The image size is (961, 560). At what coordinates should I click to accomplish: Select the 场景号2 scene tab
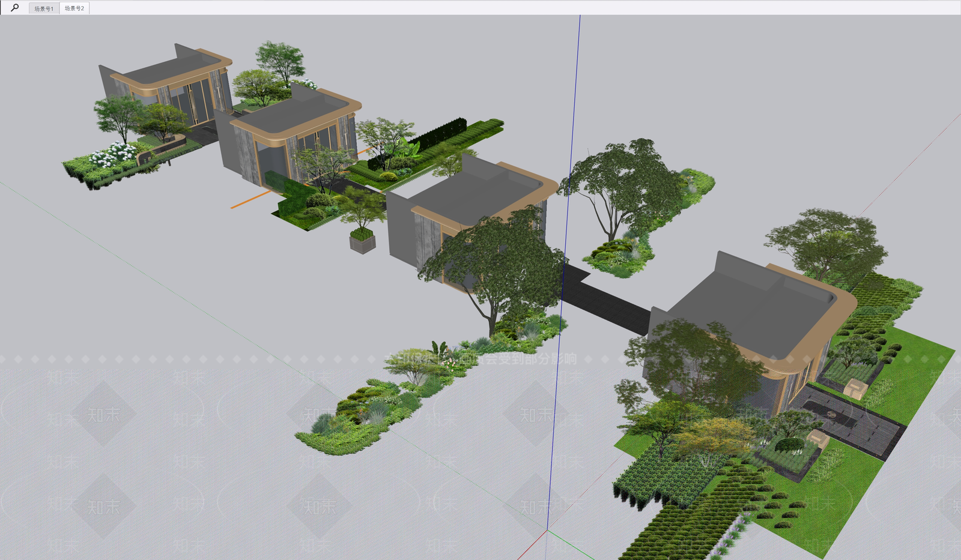(74, 8)
